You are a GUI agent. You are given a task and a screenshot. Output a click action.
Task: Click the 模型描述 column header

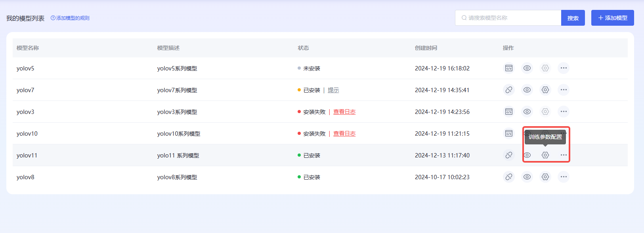pyautogui.click(x=168, y=48)
